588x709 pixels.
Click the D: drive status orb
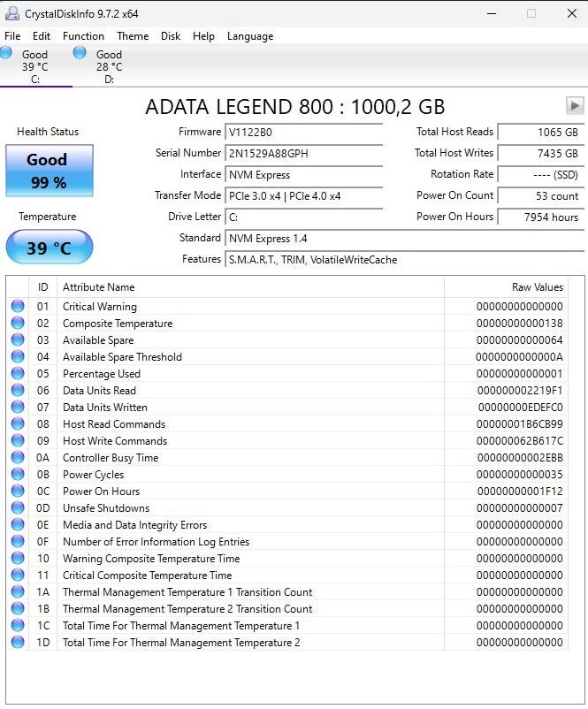pyautogui.click(x=80, y=53)
